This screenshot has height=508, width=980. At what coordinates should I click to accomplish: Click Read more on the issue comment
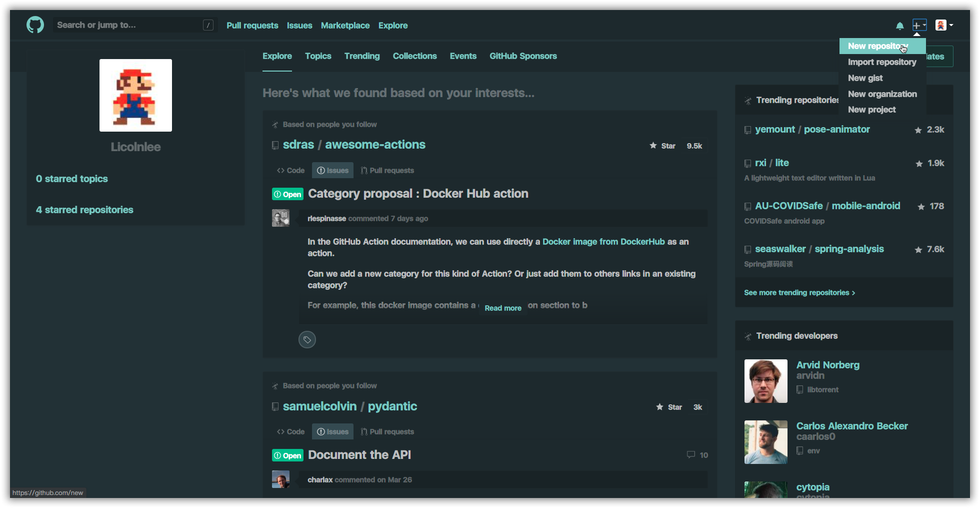pyautogui.click(x=503, y=308)
